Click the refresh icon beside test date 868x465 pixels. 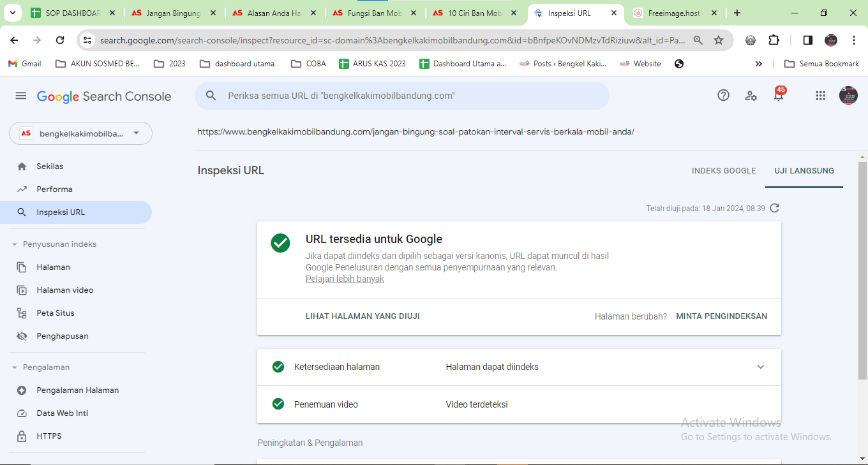pos(775,208)
